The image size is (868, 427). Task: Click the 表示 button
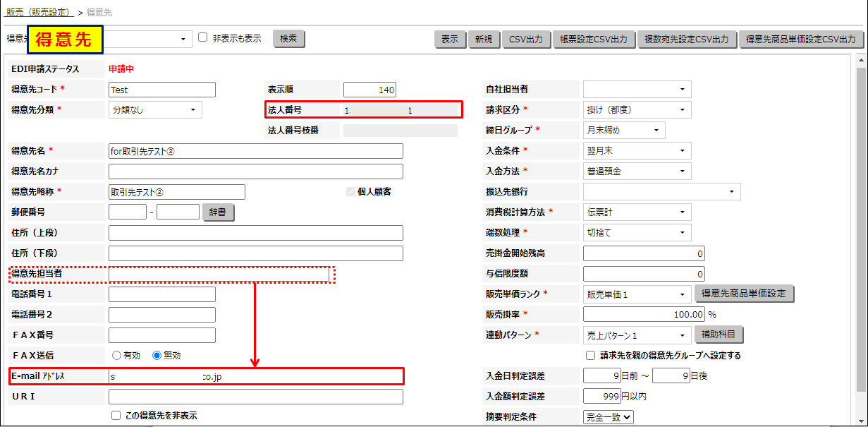coord(450,40)
